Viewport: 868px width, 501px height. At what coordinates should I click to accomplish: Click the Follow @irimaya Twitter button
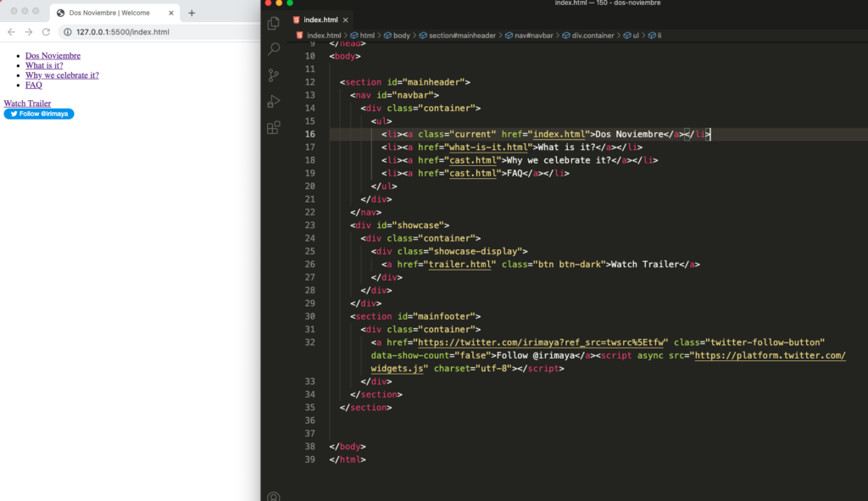[39, 114]
